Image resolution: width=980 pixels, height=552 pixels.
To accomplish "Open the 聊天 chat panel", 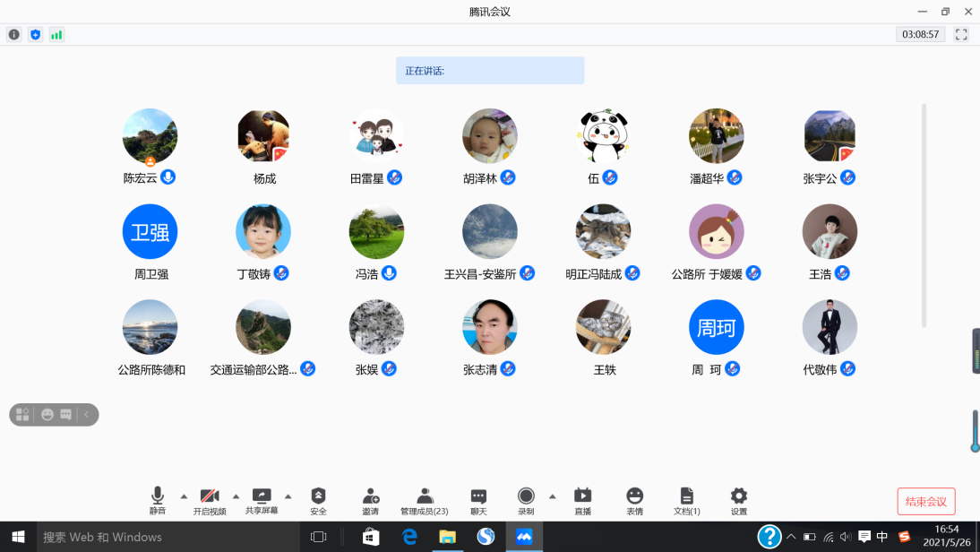I will coord(478,501).
